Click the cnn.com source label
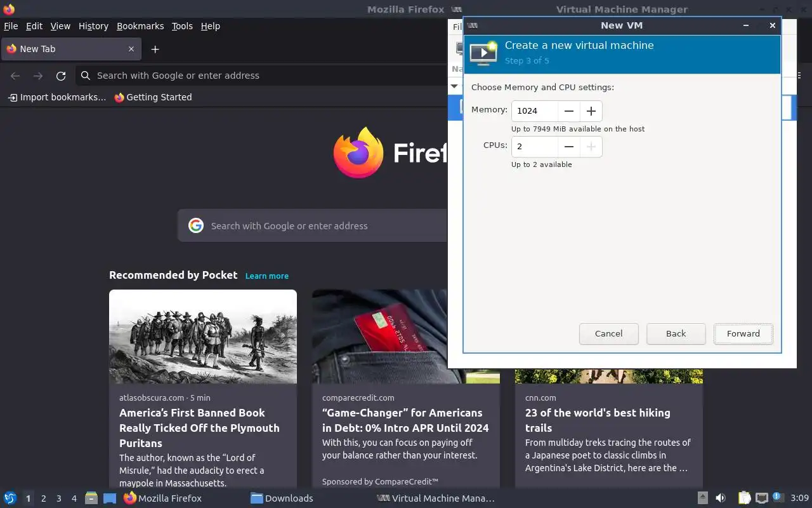This screenshot has width=812, height=508. [540, 398]
